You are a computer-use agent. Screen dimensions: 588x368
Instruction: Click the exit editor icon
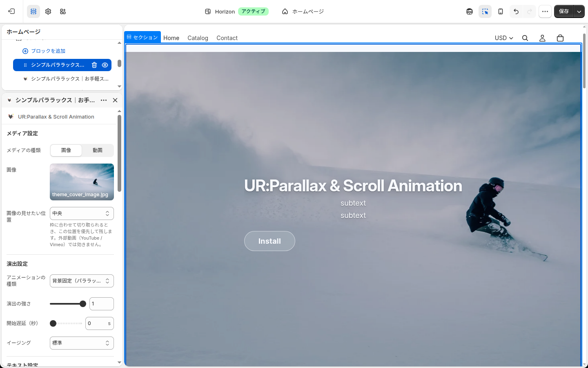(11, 11)
